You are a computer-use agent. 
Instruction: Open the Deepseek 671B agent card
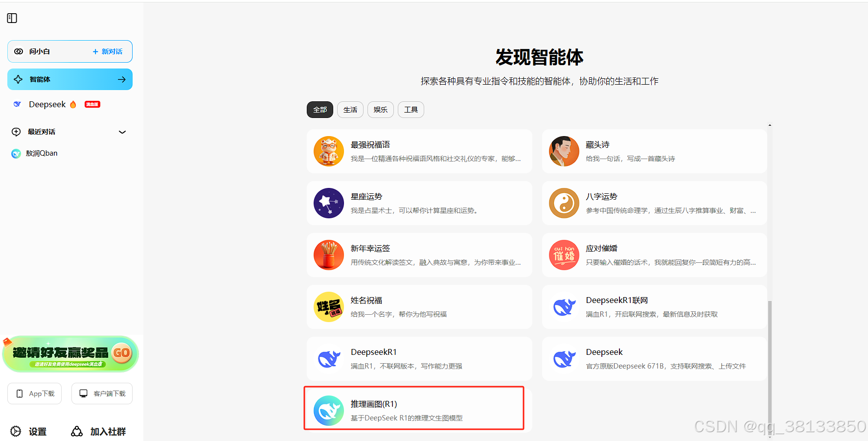655,359
